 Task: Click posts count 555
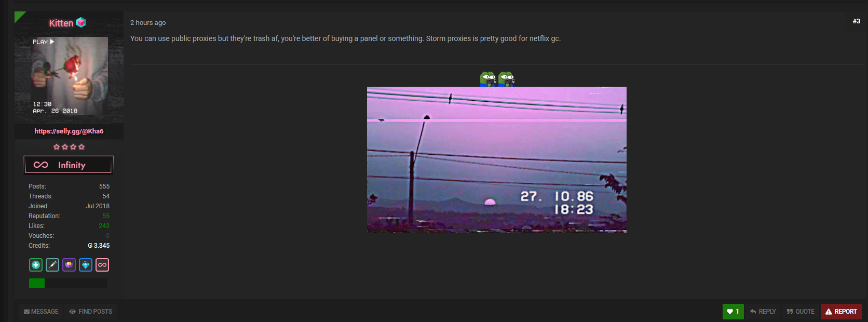(104, 186)
